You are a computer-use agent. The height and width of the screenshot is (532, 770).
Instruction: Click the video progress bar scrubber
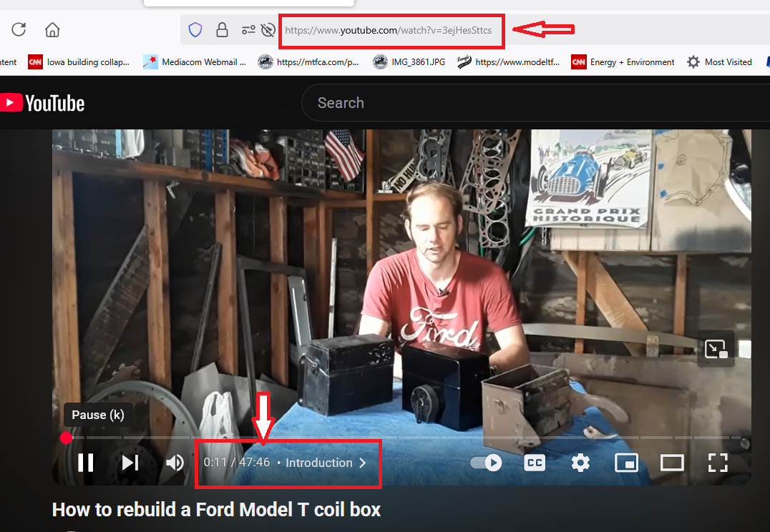(67, 438)
